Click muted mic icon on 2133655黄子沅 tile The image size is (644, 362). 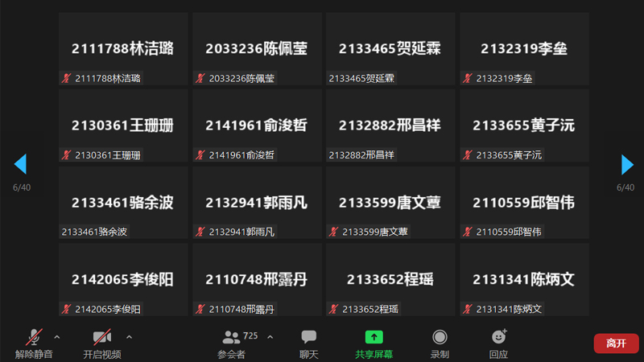(x=468, y=154)
